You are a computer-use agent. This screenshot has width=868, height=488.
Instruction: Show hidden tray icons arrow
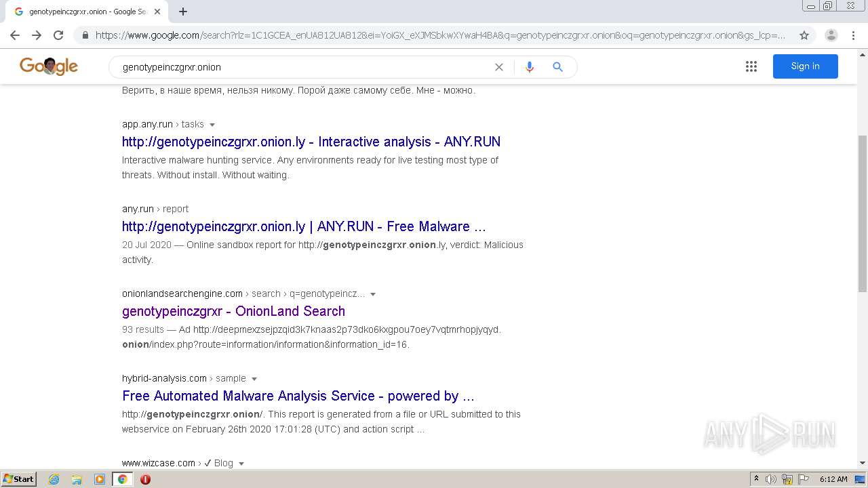tap(756, 479)
